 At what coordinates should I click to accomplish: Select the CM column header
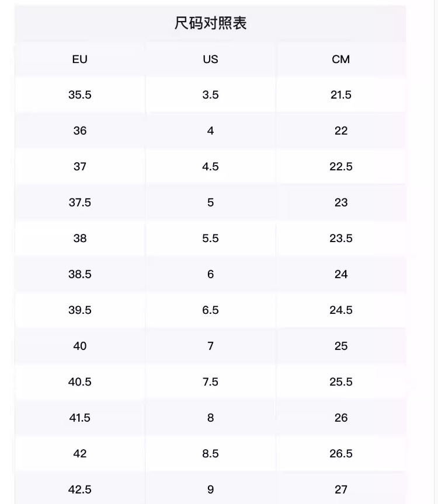coord(341,59)
